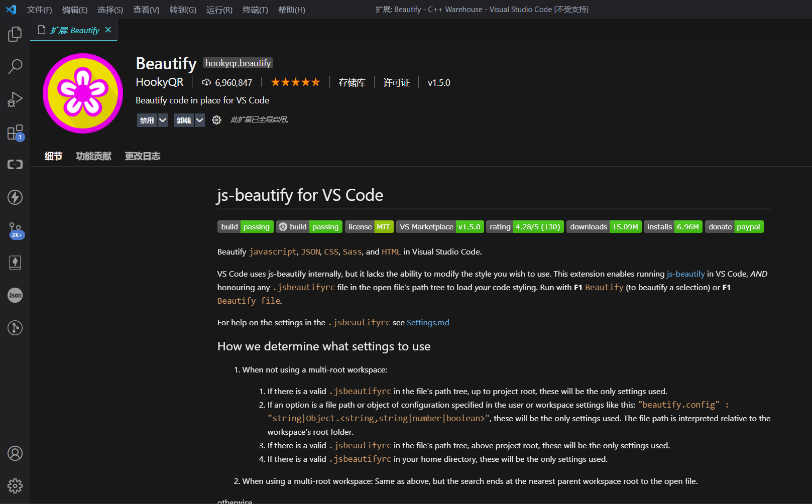Switch to the 功能贡献 tab
Screen dimensions: 812x504
click(x=93, y=156)
